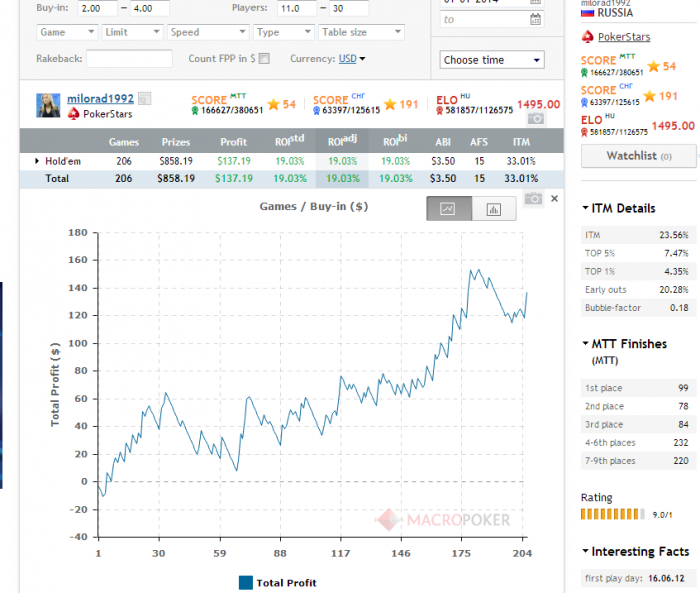This screenshot has height=593, width=700.
Task: Expand the Hold'em table row
Action: (x=37, y=161)
